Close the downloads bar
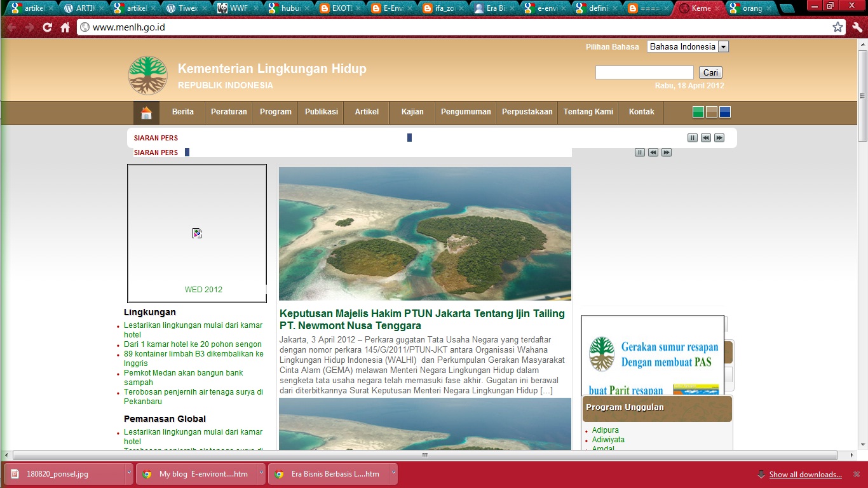This screenshot has height=488, width=868. 857,474
